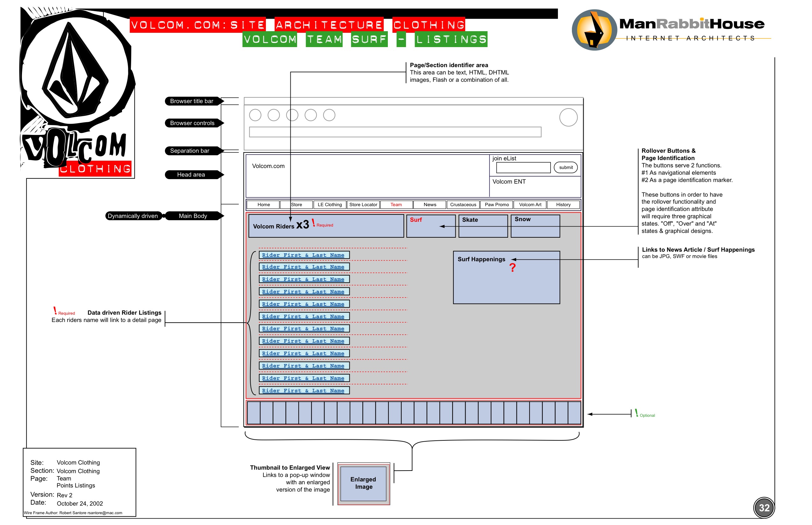Go to the History navigation tab

coord(563,205)
